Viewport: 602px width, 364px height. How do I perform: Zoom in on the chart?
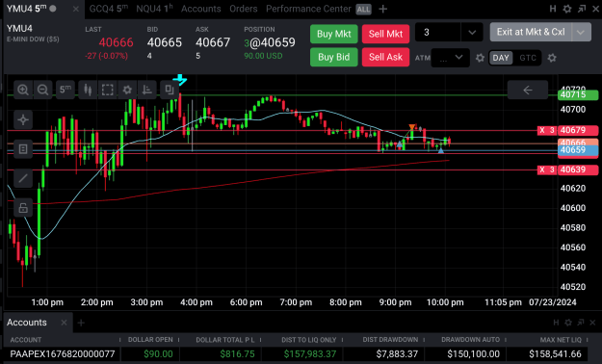23,90
